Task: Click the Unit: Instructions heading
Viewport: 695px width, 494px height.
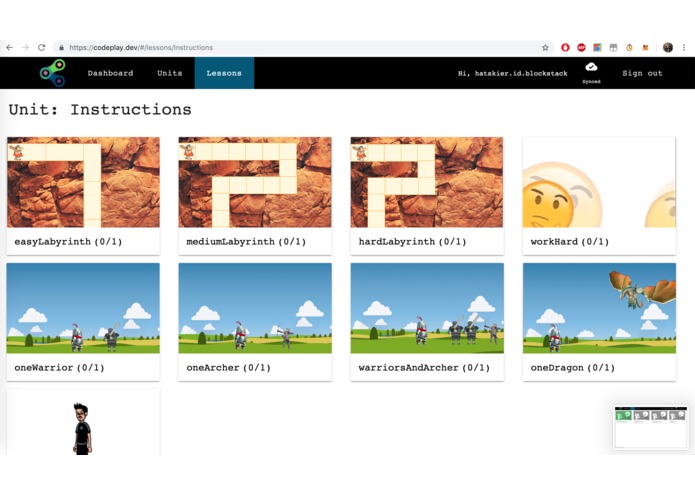Action: [100, 109]
